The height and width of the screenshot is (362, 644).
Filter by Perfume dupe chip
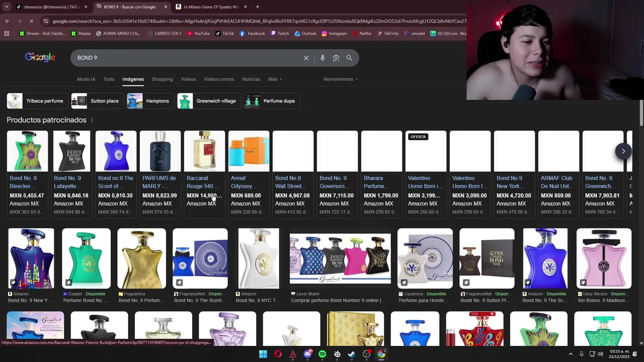(272, 101)
